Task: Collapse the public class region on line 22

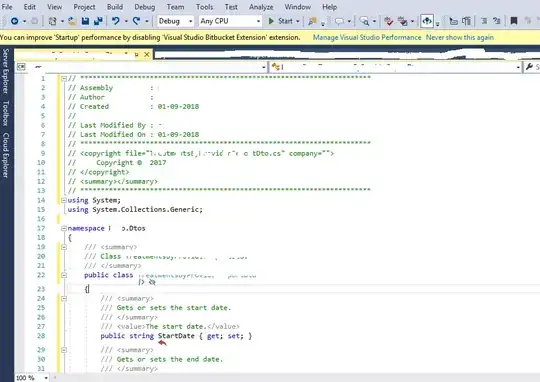Action: (64, 275)
